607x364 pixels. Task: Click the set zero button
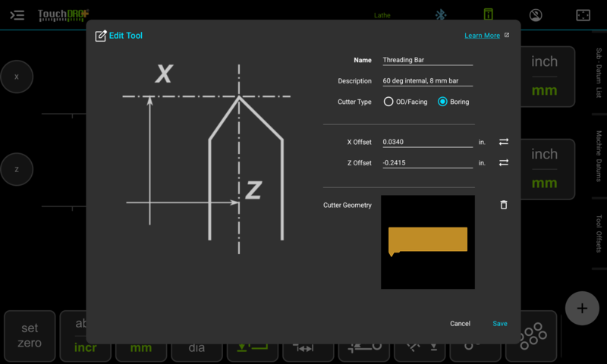30,336
